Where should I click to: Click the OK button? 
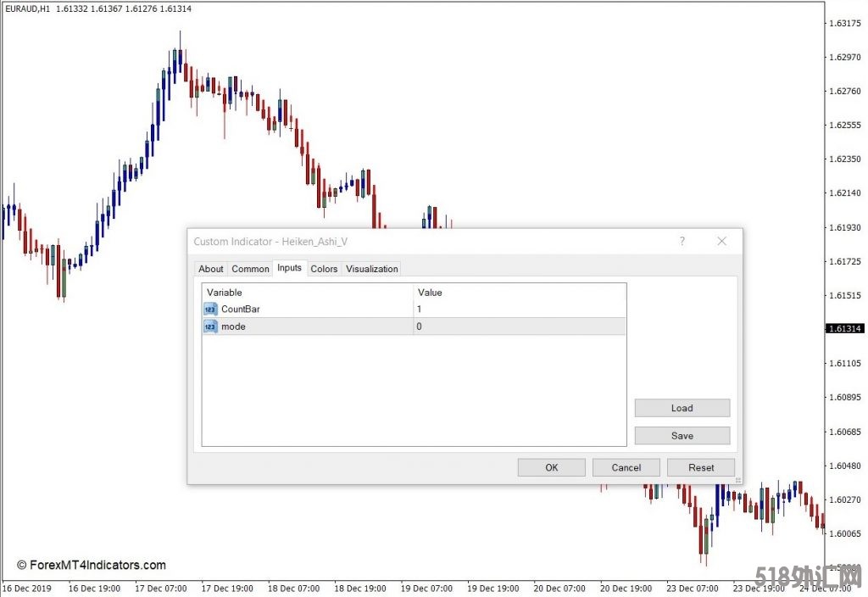point(551,467)
